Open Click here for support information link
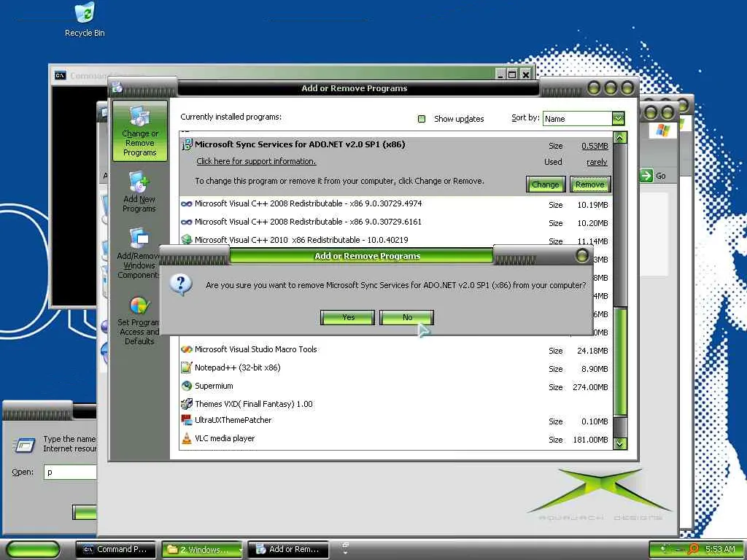The width and height of the screenshot is (747, 560). point(256,161)
